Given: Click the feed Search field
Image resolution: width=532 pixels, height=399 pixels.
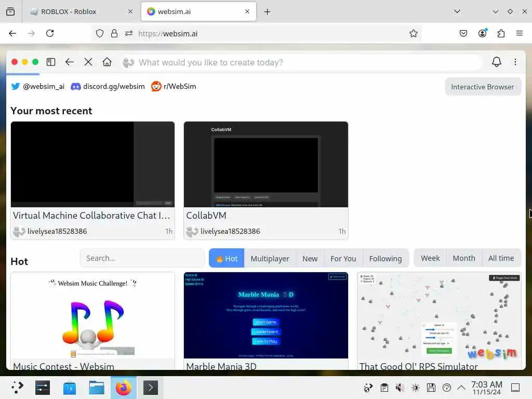Looking at the screenshot, I should (x=142, y=258).
